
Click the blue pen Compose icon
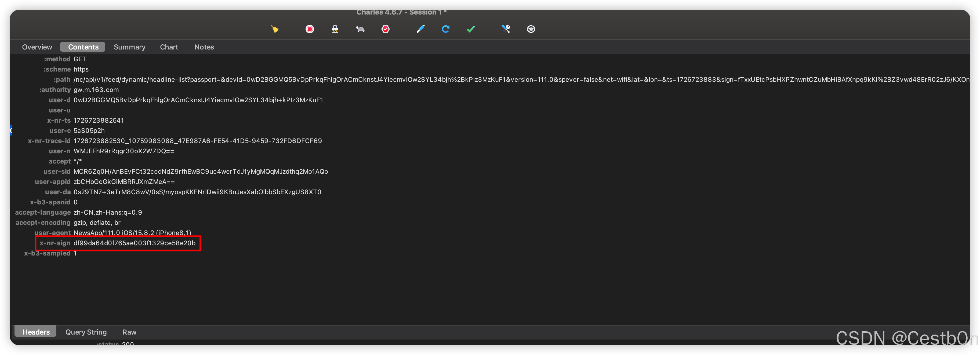click(420, 29)
